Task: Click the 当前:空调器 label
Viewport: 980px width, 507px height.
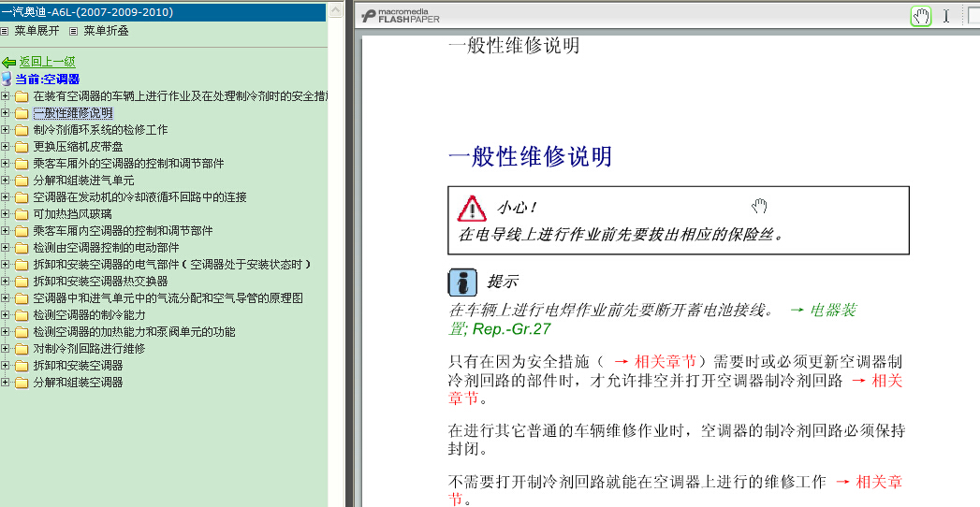Action: 48,80
